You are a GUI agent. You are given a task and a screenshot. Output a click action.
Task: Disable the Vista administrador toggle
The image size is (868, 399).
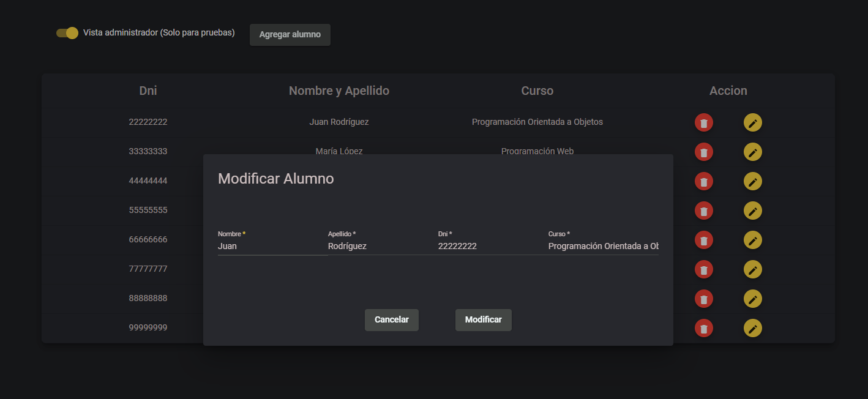[x=66, y=33]
